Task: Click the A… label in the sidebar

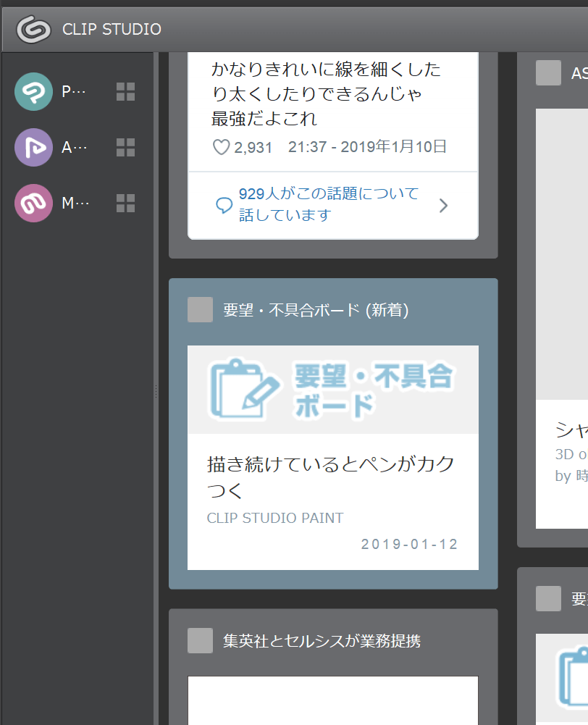Action: [74, 148]
